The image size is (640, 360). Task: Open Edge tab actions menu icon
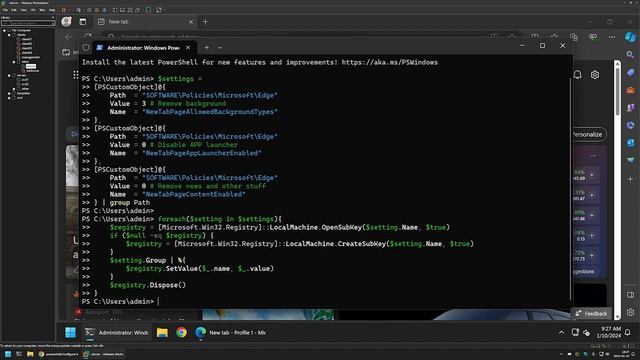(83, 22)
